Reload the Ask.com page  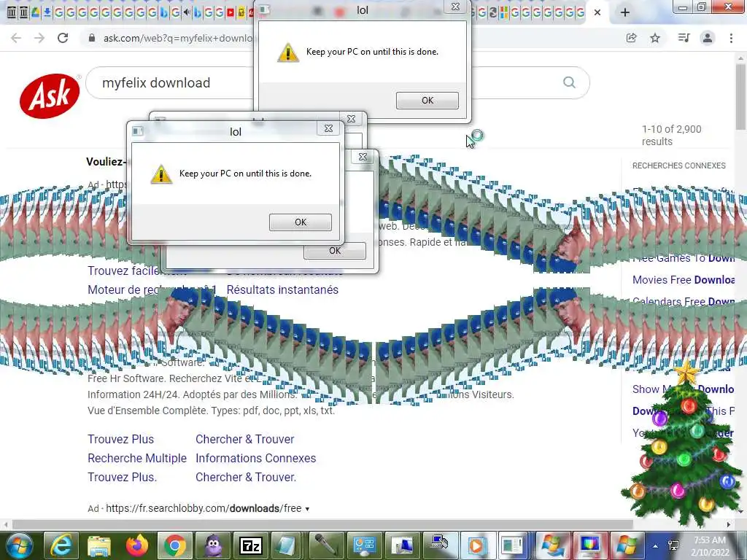coord(63,38)
